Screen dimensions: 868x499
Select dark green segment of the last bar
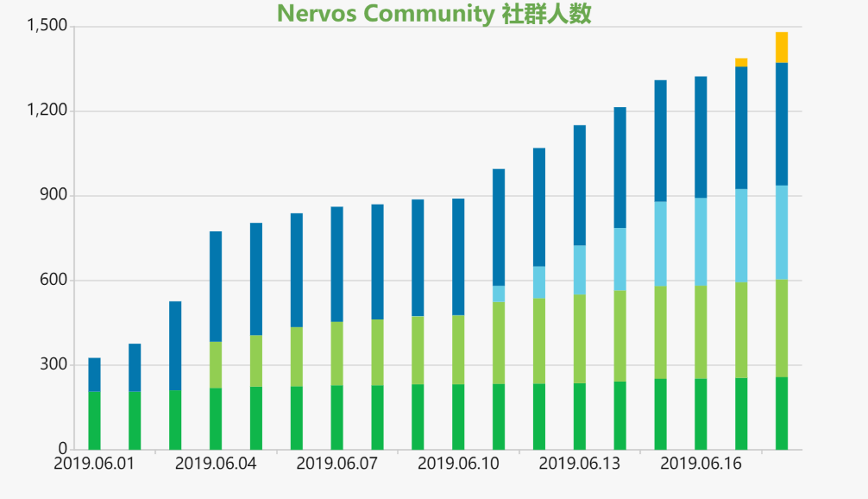(782, 413)
